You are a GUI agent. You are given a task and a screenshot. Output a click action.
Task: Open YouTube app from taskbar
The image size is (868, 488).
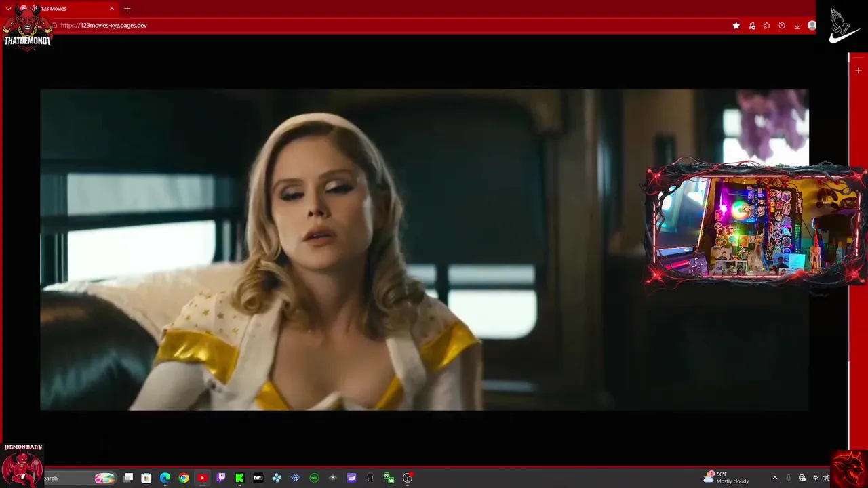coord(202,478)
